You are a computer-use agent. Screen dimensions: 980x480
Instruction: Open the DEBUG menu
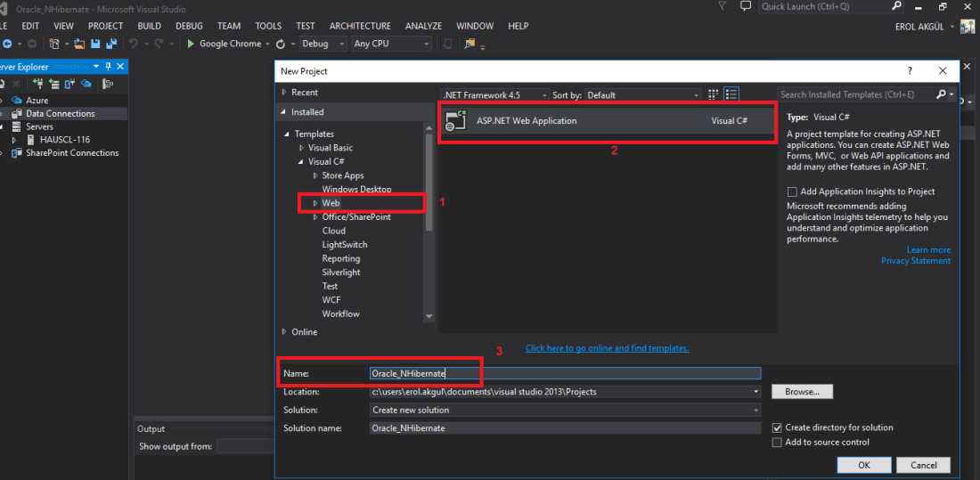[190, 26]
